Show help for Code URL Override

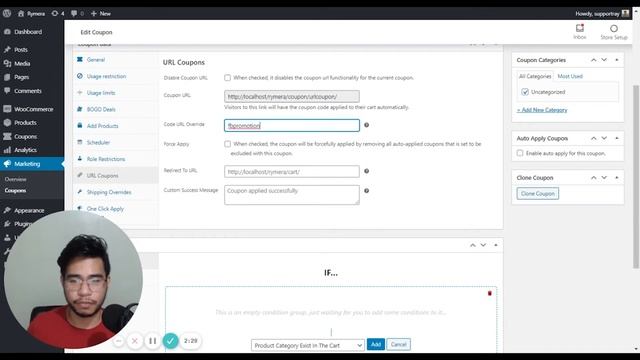pos(367,125)
